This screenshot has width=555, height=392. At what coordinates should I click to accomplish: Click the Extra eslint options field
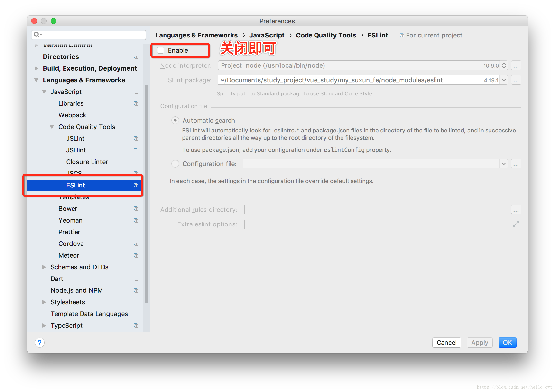382,224
